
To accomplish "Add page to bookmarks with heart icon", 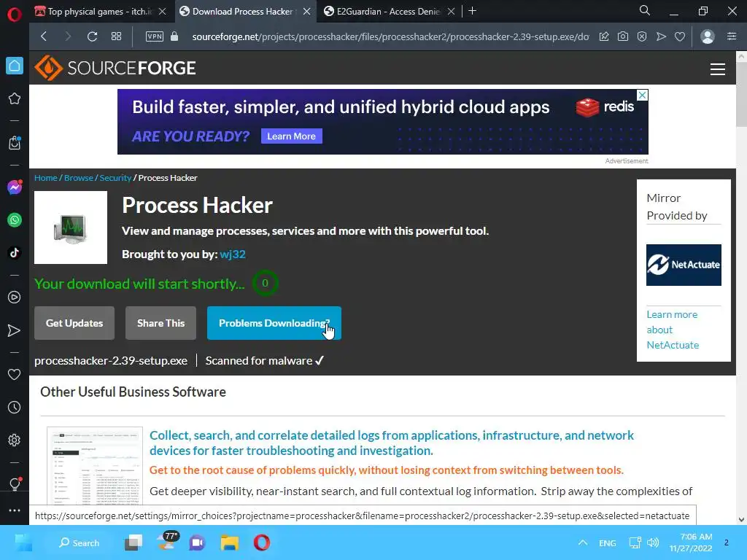I will 680,36.
